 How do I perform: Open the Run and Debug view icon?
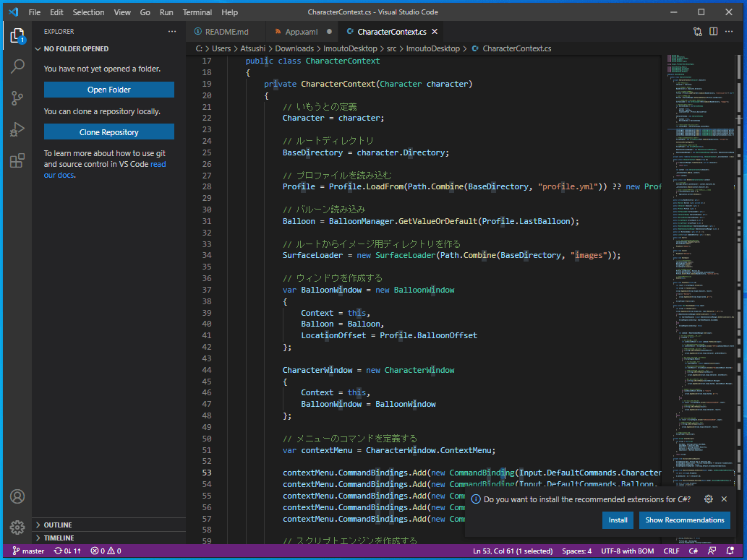click(17, 129)
